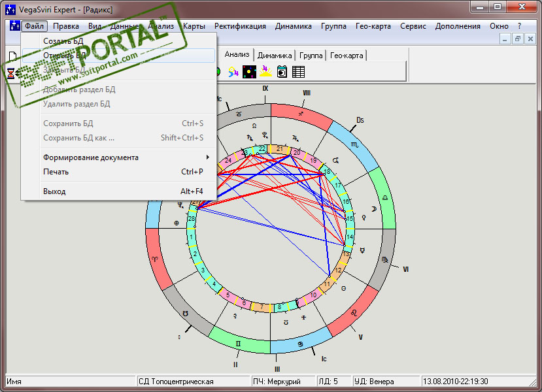The height and width of the screenshot is (392, 542).
Task: Click the application icon in title bar
Action: (x=10, y=10)
